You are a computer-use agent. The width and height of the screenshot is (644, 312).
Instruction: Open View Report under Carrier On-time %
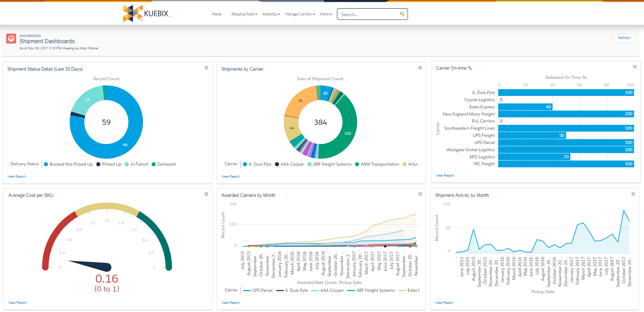point(445,176)
